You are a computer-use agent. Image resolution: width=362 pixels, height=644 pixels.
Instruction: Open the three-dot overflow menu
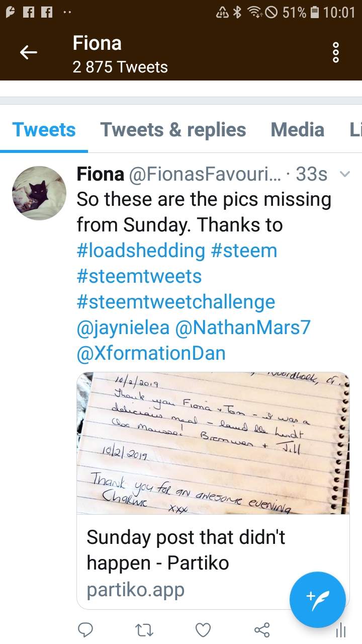click(336, 52)
